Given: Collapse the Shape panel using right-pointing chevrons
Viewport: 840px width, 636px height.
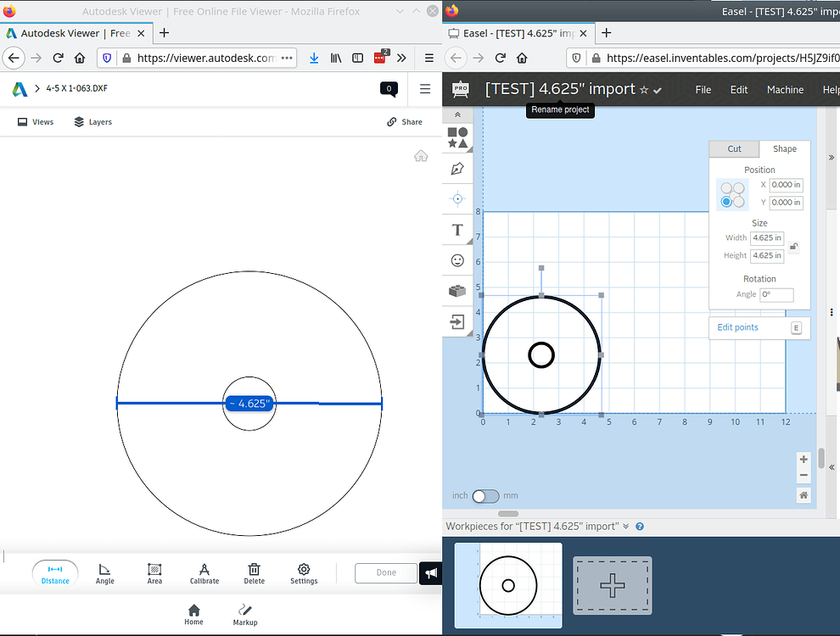Looking at the screenshot, I should 831,157.
